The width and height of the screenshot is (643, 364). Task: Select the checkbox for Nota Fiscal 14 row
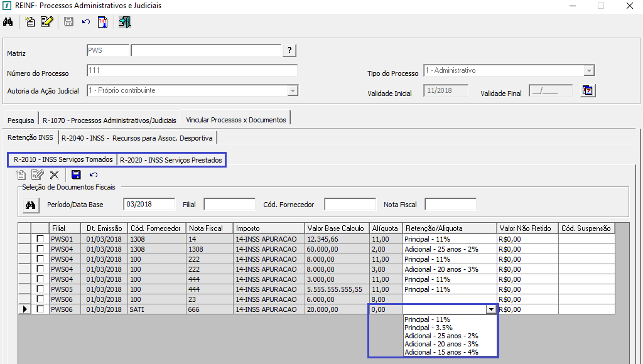(40, 239)
